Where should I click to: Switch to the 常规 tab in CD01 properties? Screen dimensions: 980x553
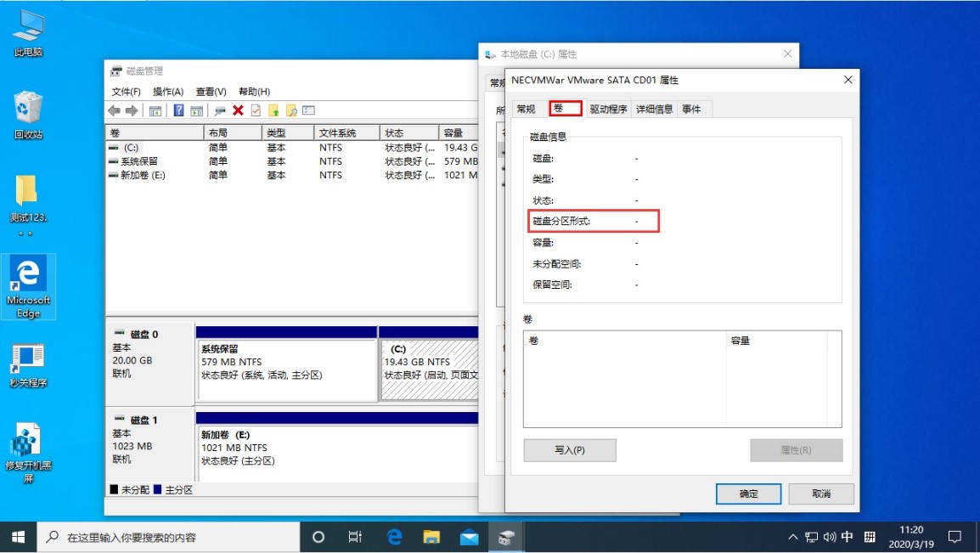pyautogui.click(x=527, y=110)
